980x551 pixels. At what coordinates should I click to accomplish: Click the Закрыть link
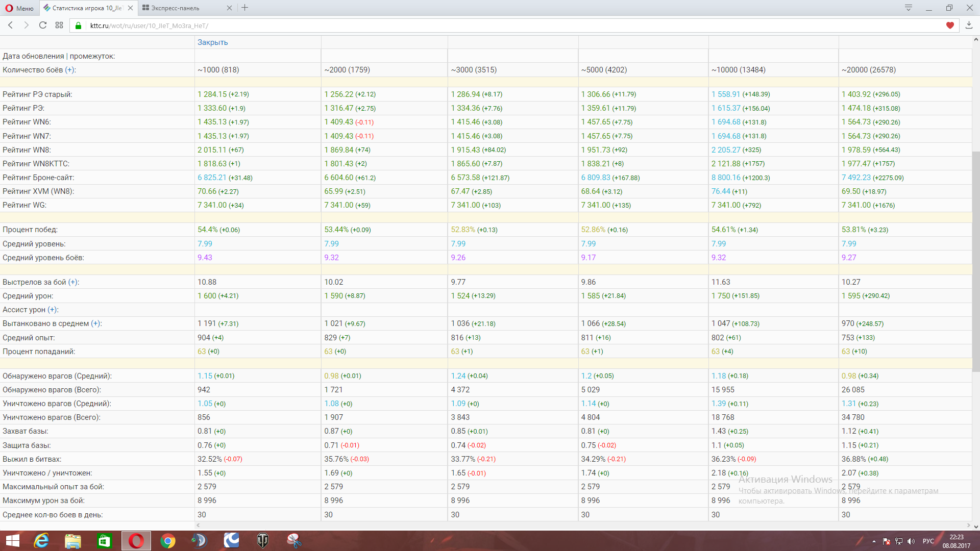213,42
